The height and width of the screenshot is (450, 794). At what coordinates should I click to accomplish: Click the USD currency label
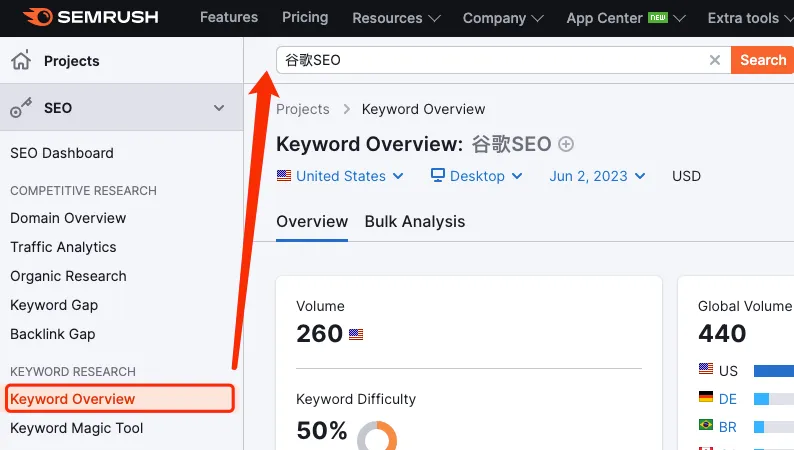[686, 176]
